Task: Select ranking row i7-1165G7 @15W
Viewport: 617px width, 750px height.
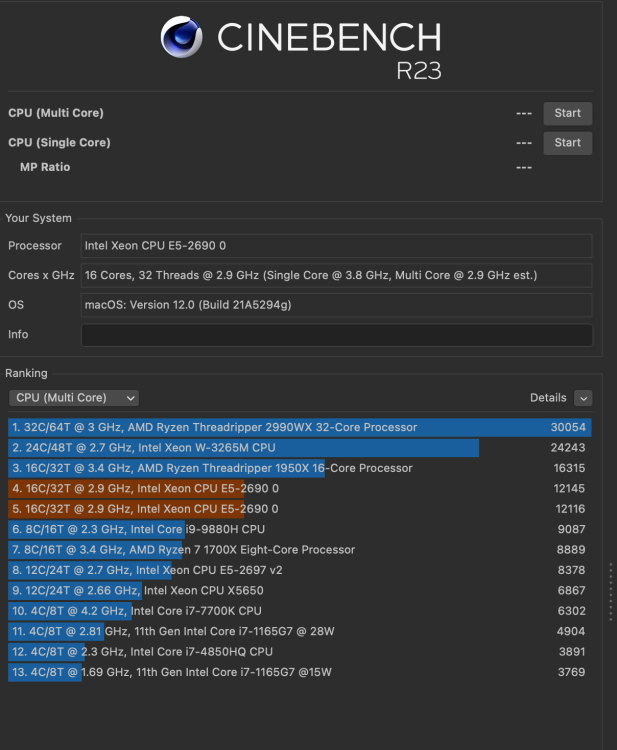Action: pos(300,673)
